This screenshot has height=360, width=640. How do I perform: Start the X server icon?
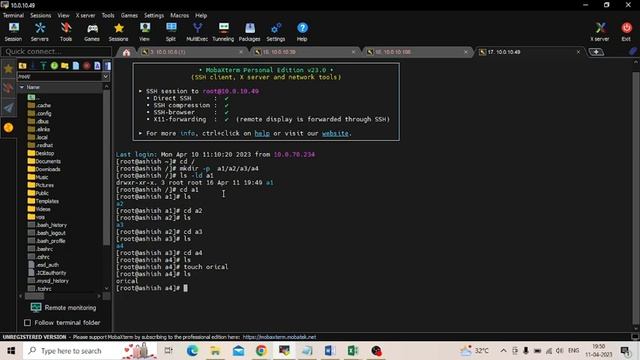pyautogui.click(x=600, y=32)
